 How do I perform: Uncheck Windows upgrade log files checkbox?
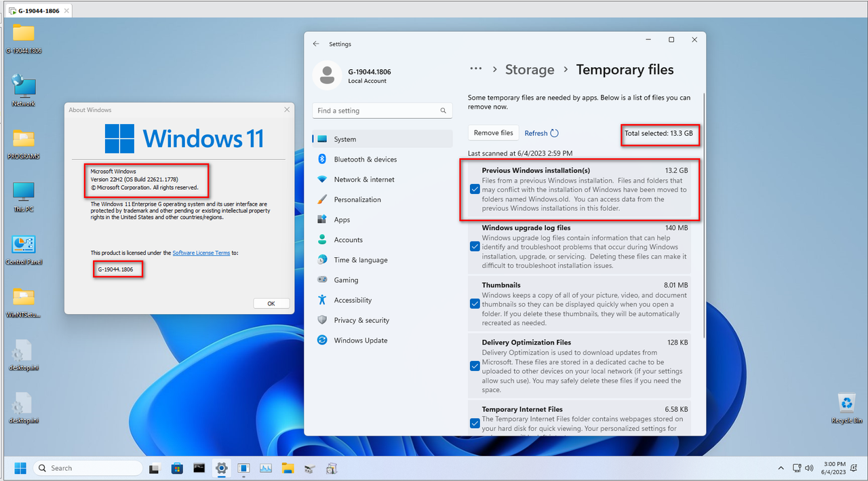[x=475, y=246]
